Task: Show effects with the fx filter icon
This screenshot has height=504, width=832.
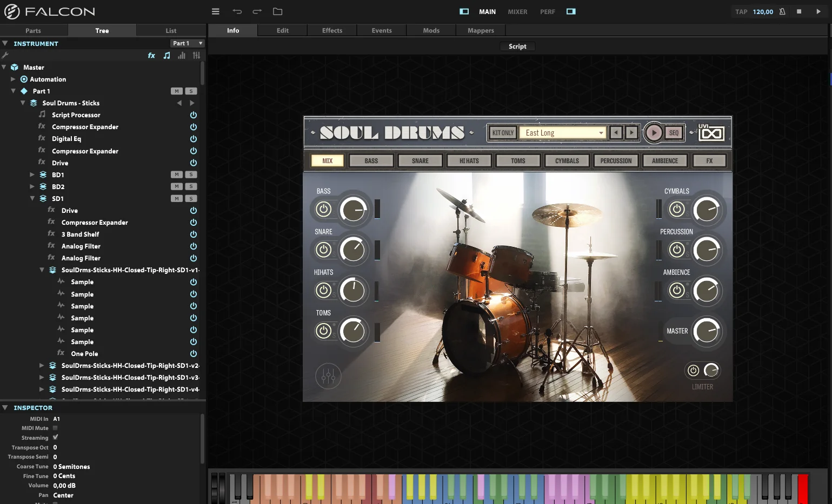Action: 151,55
